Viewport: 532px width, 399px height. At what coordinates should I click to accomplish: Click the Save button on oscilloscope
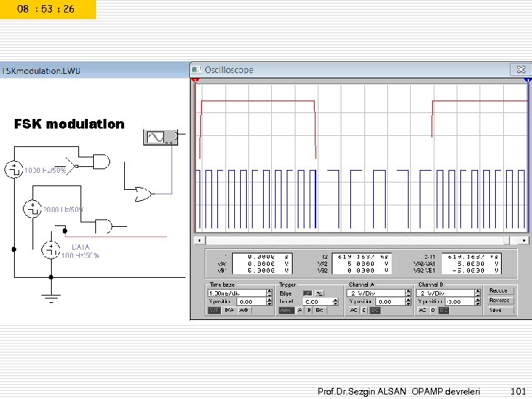(x=499, y=310)
